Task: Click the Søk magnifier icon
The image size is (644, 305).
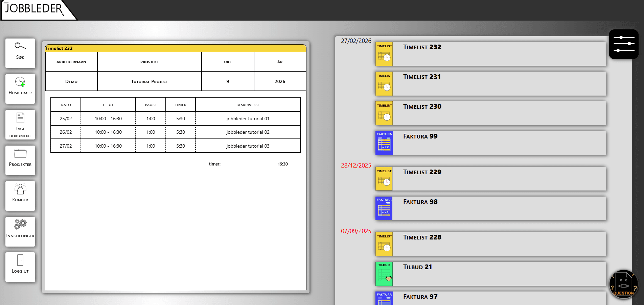Action: [x=20, y=46]
